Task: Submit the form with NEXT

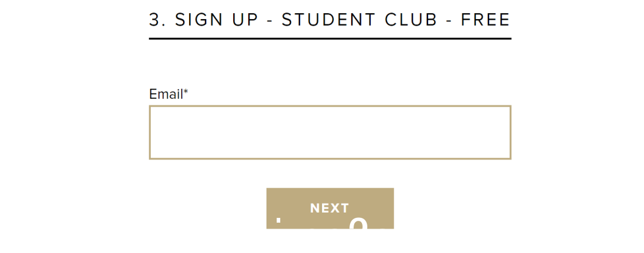Action: click(x=330, y=208)
